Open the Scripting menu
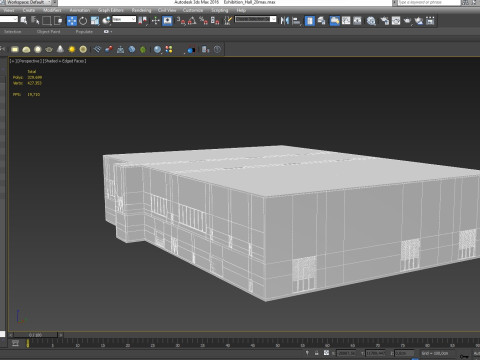The width and height of the screenshot is (480, 360). 220,10
